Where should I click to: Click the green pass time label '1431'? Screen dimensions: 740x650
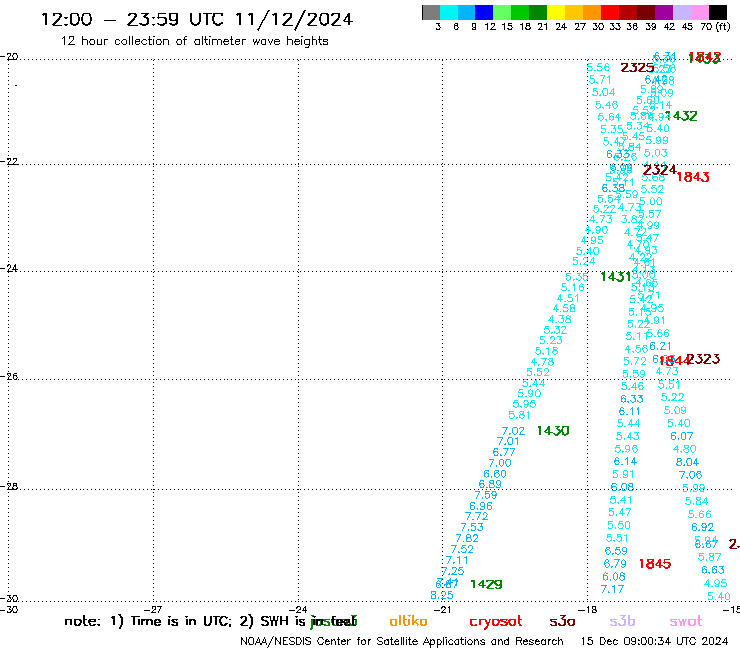(615, 277)
